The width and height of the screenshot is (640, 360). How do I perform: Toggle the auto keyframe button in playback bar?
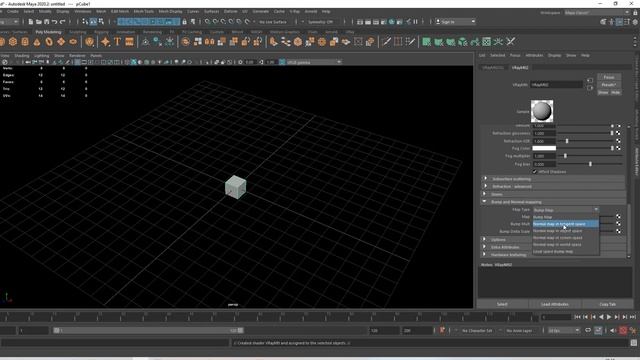click(623, 331)
